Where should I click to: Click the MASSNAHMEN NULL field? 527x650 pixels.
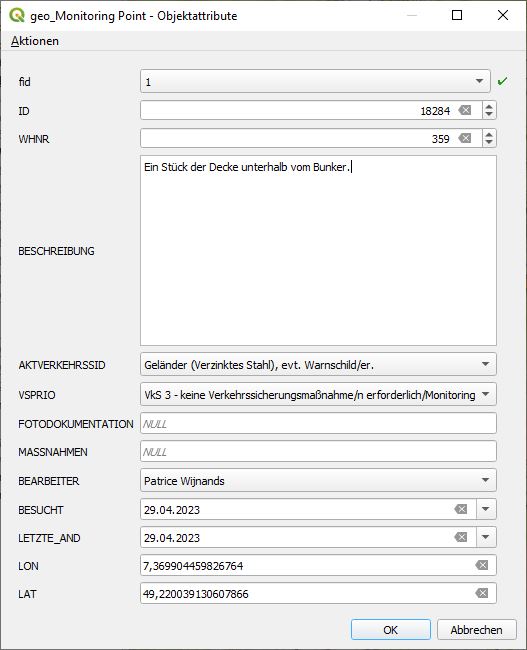click(318, 451)
